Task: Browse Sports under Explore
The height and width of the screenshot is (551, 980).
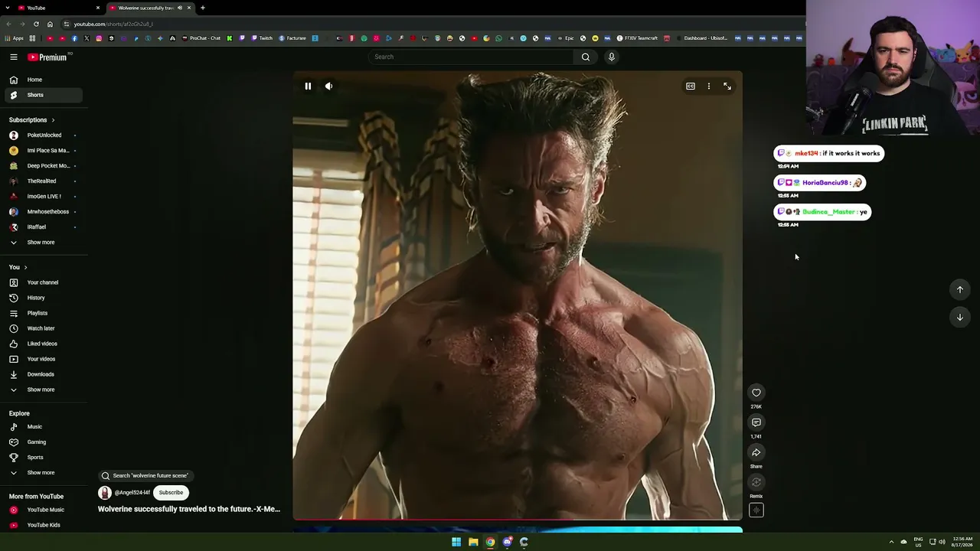Action: click(x=44, y=458)
